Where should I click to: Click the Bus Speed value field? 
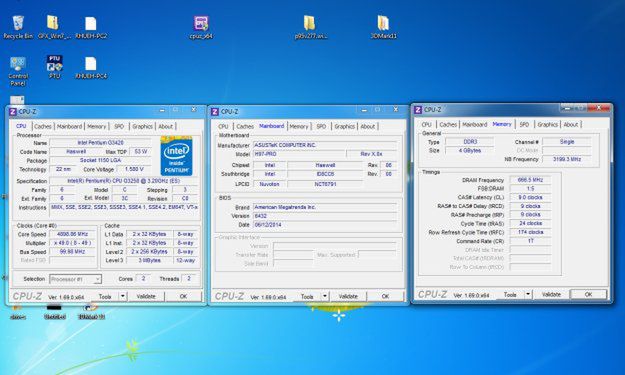[73, 252]
